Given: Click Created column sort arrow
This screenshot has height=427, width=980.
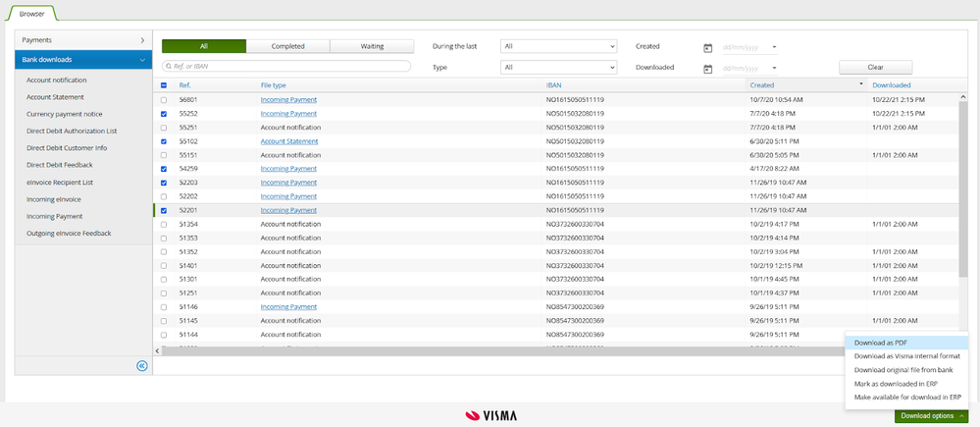Looking at the screenshot, I should pyautogui.click(x=861, y=83).
